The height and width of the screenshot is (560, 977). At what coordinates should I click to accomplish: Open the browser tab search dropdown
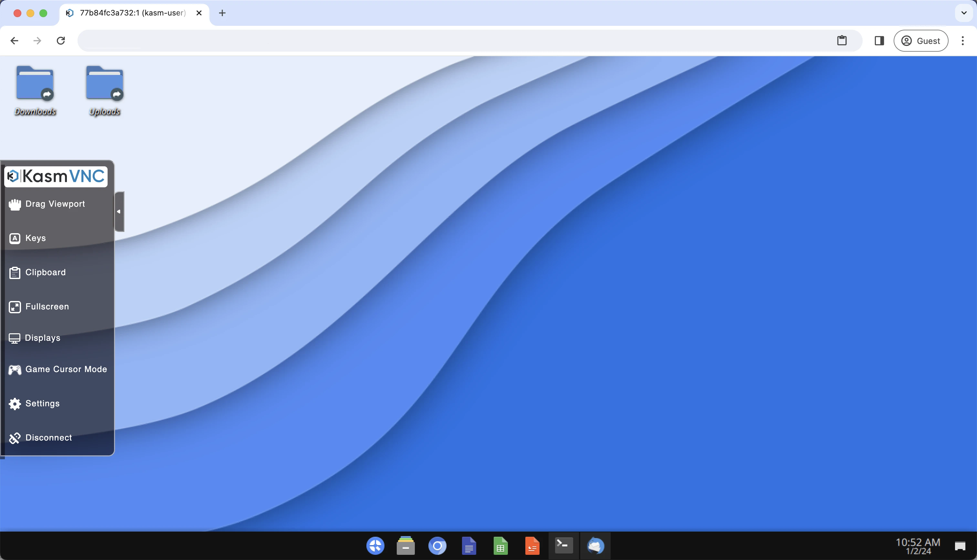(963, 13)
